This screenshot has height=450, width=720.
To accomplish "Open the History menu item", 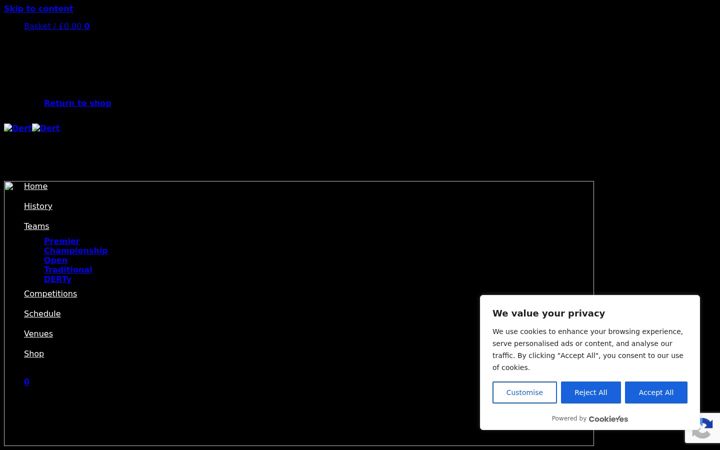I will [38, 206].
